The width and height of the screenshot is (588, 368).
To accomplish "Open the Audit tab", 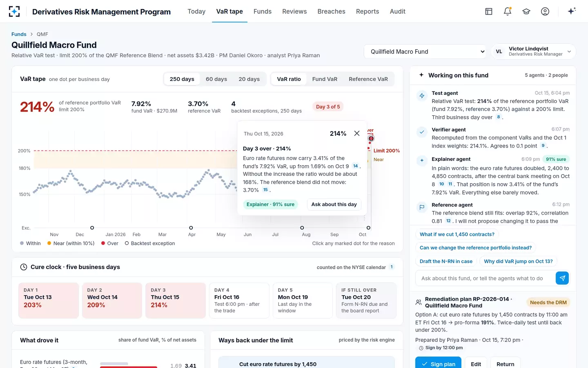I will click(x=398, y=11).
